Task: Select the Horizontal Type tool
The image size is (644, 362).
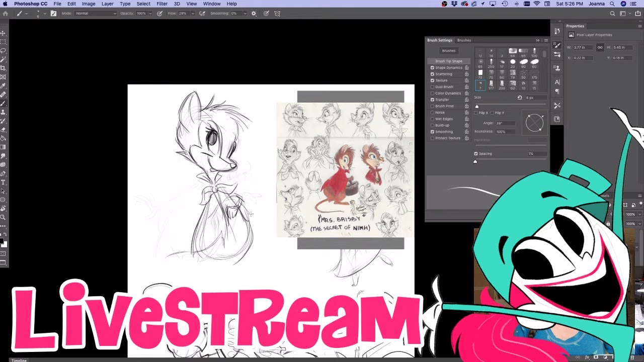Action: (x=3, y=182)
